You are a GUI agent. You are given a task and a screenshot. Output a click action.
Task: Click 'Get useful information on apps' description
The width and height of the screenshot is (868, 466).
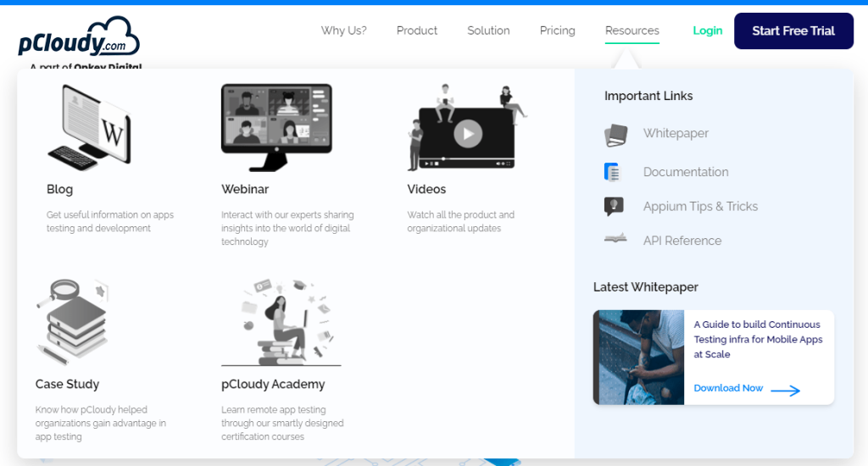[110, 221]
